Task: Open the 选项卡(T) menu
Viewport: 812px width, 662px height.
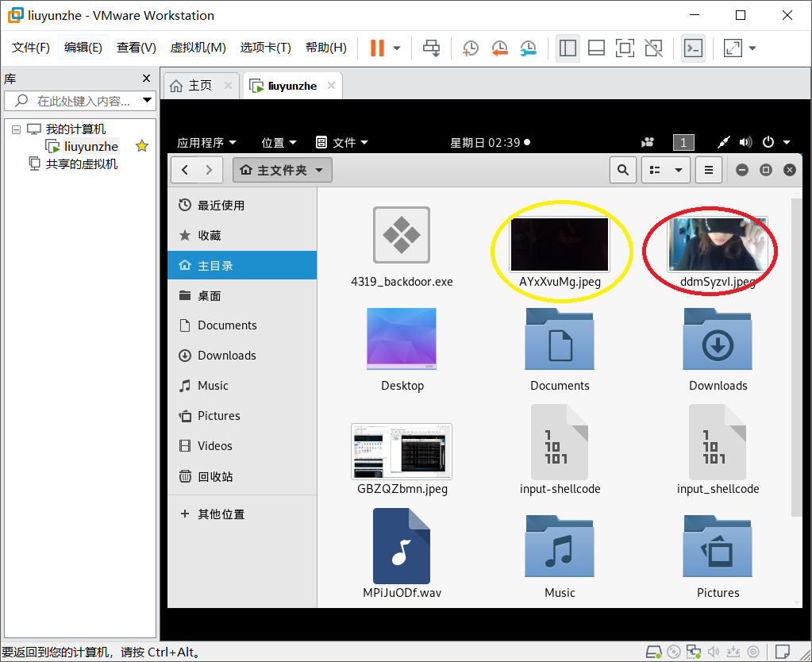Action: 266,48
